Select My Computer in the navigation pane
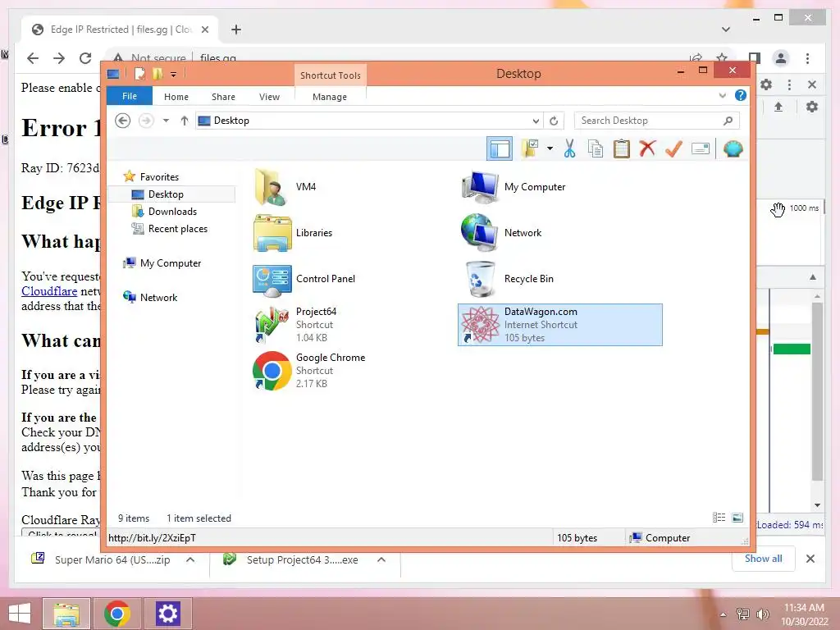Image resolution: width=840 pixels, height=630 pixels. (x=171, y=263)
